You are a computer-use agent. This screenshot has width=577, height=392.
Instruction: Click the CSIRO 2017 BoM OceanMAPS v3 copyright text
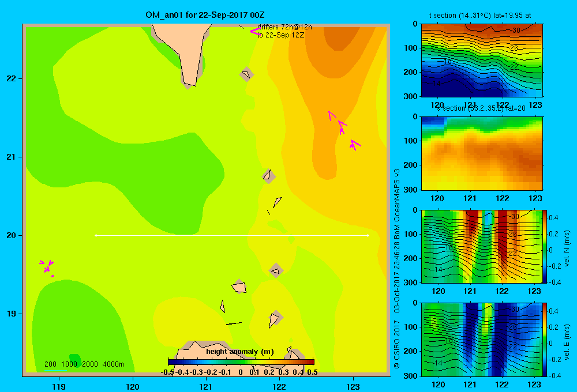coord(397,269)
